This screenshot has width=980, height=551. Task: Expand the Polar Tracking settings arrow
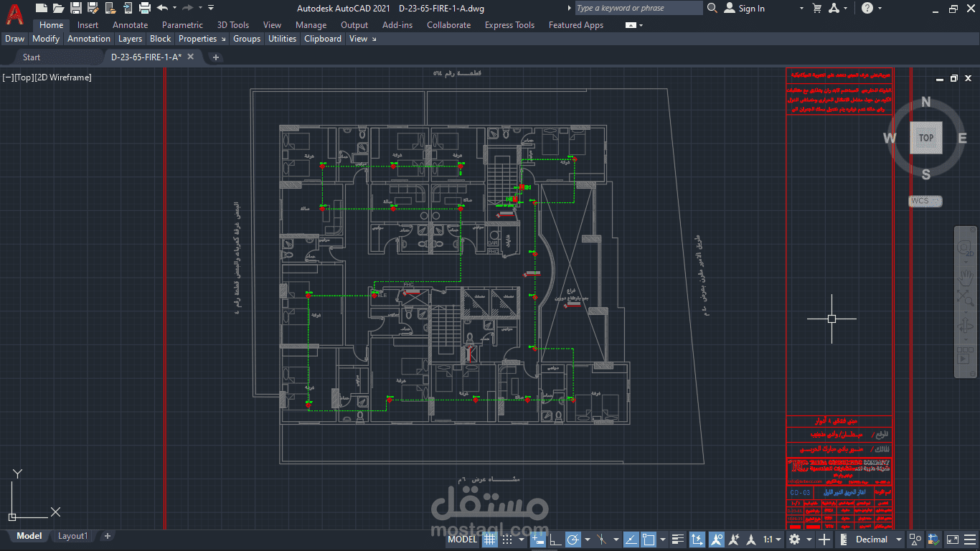[587, 540]
